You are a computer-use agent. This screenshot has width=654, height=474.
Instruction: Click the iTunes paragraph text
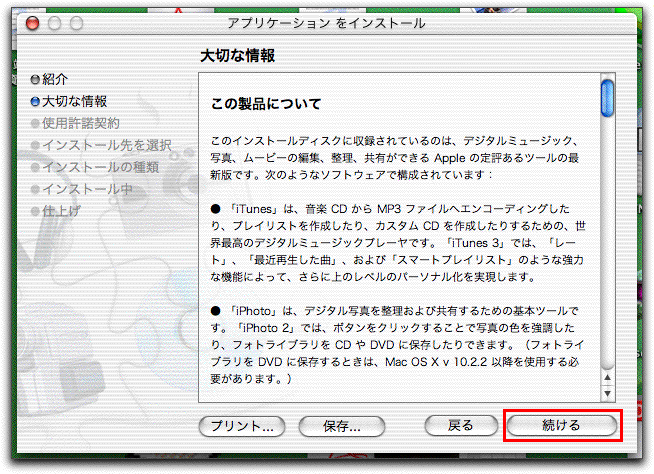coord(398,243)
